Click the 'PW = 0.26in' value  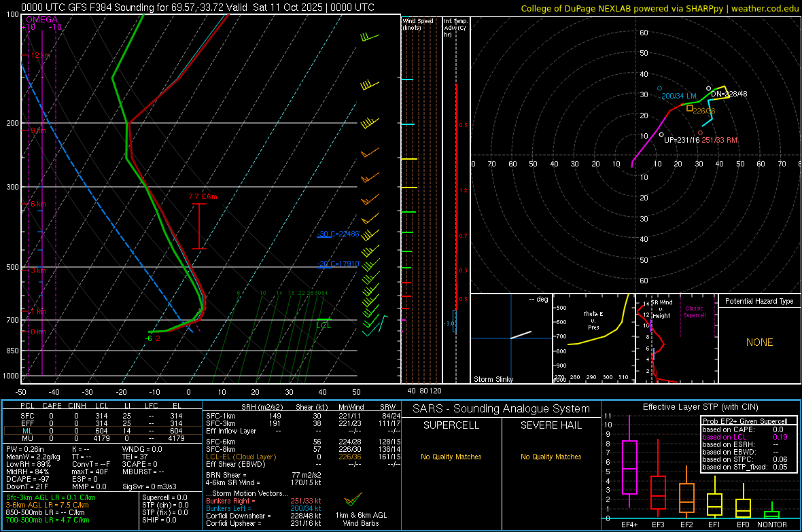tap(24, 449)
